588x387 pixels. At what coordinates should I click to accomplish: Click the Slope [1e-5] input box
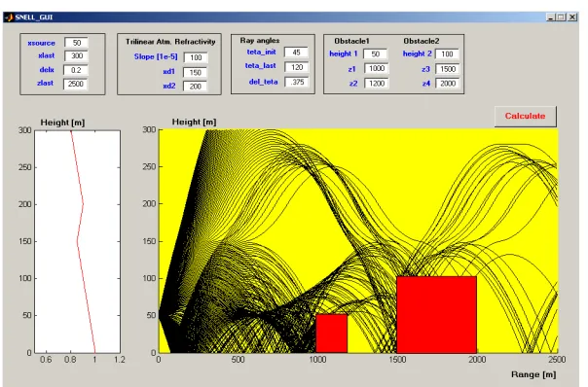(196, 57)
